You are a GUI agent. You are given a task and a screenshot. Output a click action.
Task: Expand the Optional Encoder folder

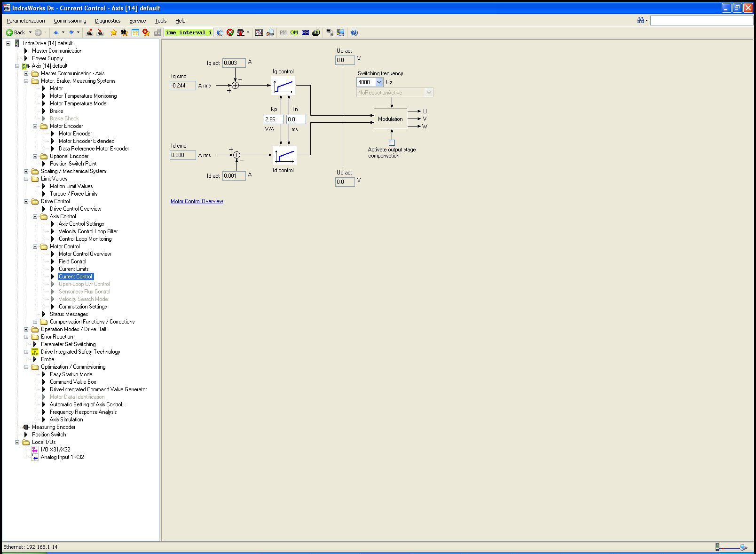pyautogui.click(x=35, y=156)
